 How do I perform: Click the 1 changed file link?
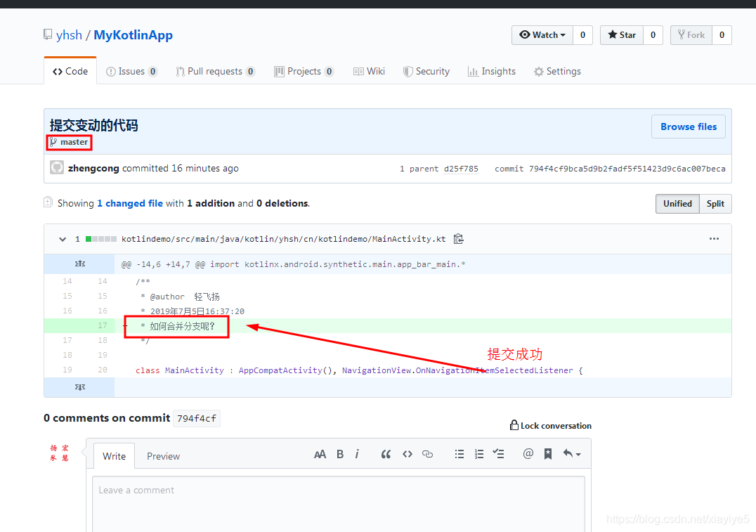[x=130, y=204]
